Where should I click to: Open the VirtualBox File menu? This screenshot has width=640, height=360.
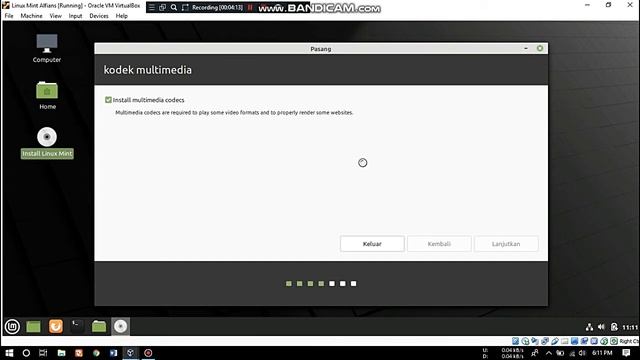point(9,16)
